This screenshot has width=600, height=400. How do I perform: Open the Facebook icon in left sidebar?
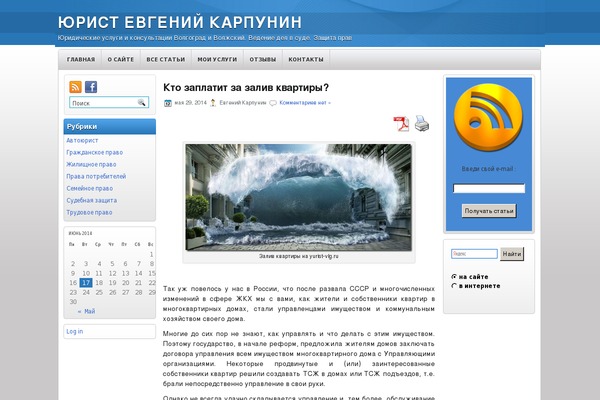pos(91,87)
